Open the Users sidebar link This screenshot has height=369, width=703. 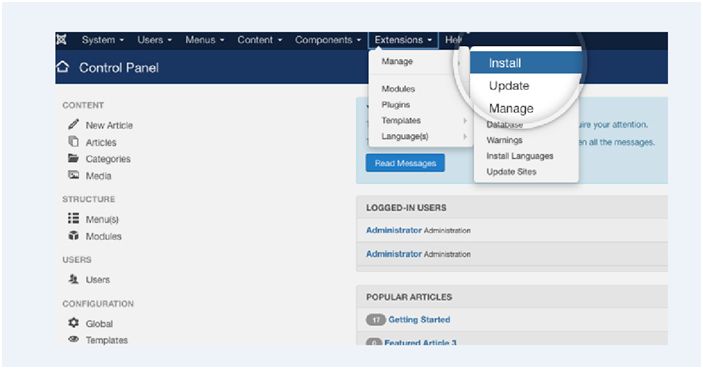point(98,279)
